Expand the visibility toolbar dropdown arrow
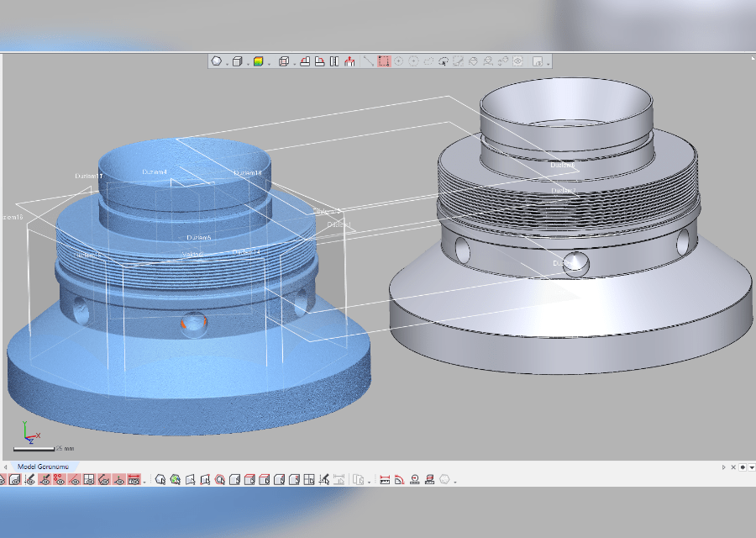Viewport: 756px width, 538px height. (x=144, y=482)
